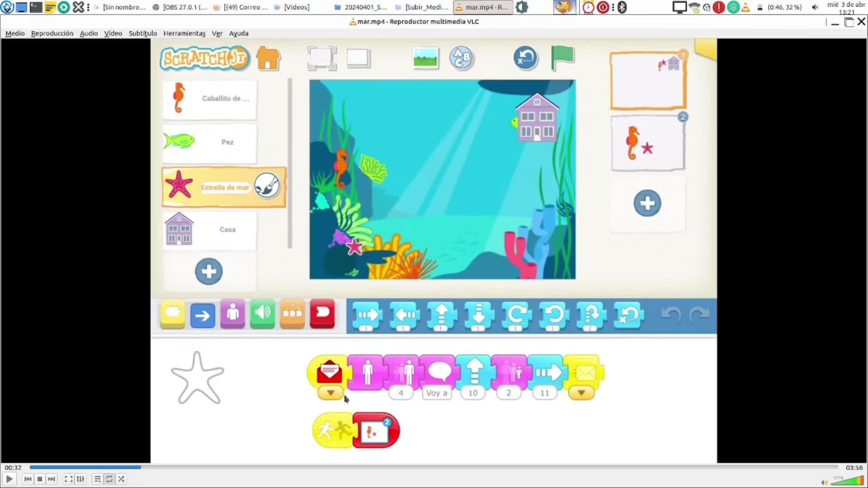Add a new character with plus button

208,272
